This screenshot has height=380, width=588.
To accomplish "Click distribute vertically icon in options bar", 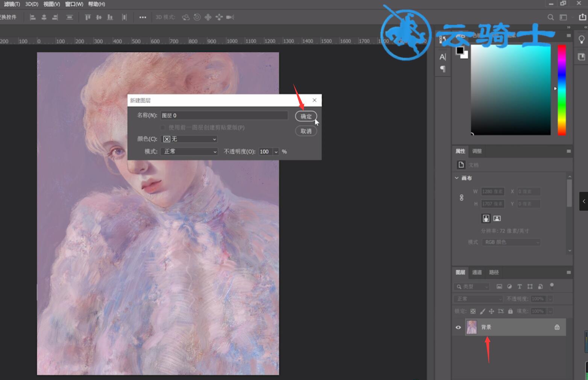I will [70, 17].
